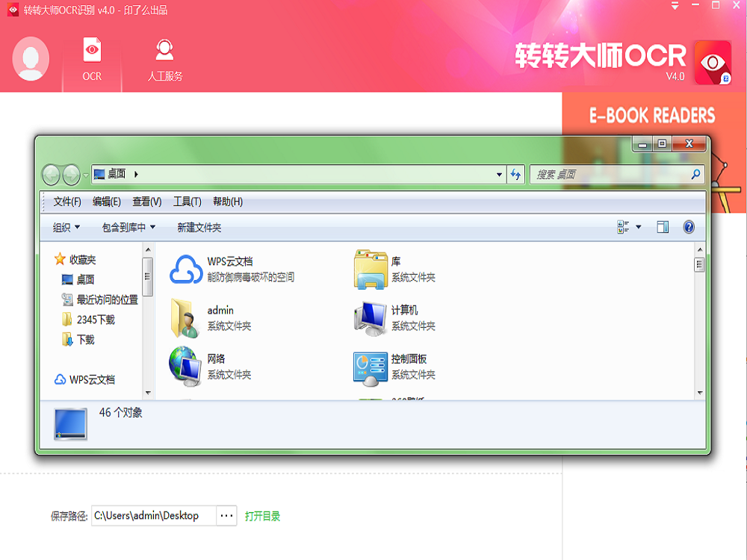Open the OCR tab in the header

[x=92, y=60]
